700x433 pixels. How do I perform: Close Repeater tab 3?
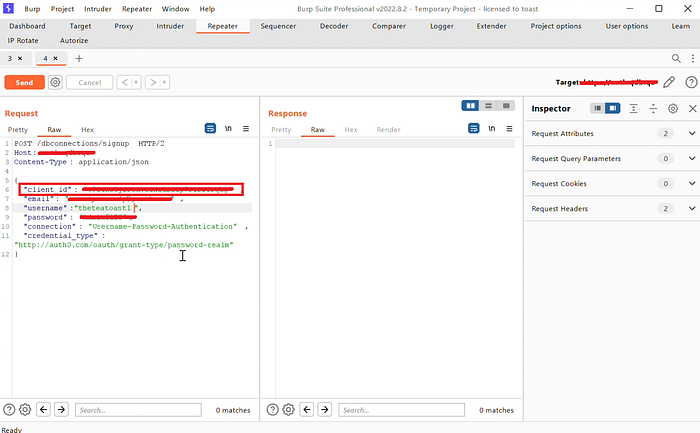click(x=20, y=58)
